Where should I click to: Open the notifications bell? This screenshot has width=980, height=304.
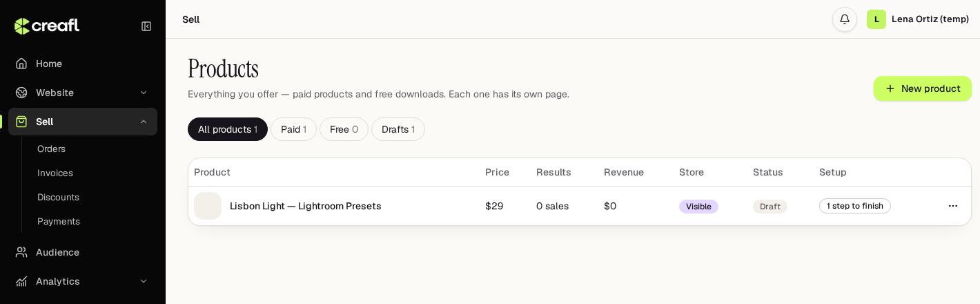point(845,19)
